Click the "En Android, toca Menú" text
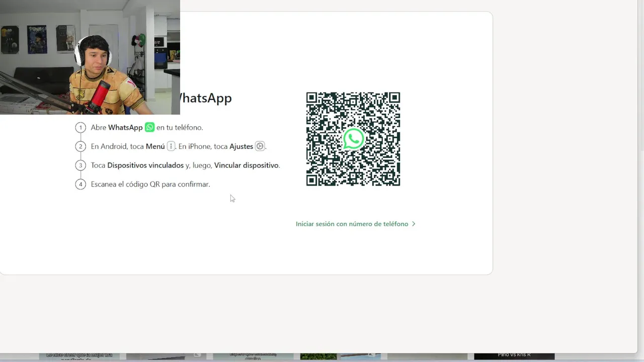The image size is (644, 362). 128,146
